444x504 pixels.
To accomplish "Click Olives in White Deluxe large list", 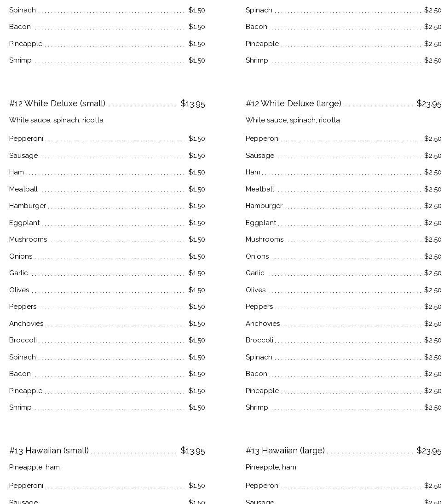I will (x=255, y=290).
